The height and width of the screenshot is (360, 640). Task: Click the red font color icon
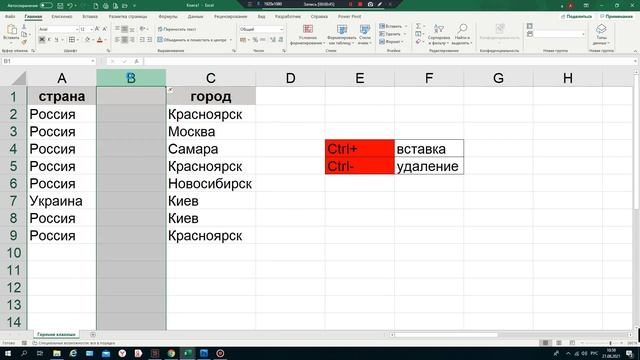coord(100,40)
